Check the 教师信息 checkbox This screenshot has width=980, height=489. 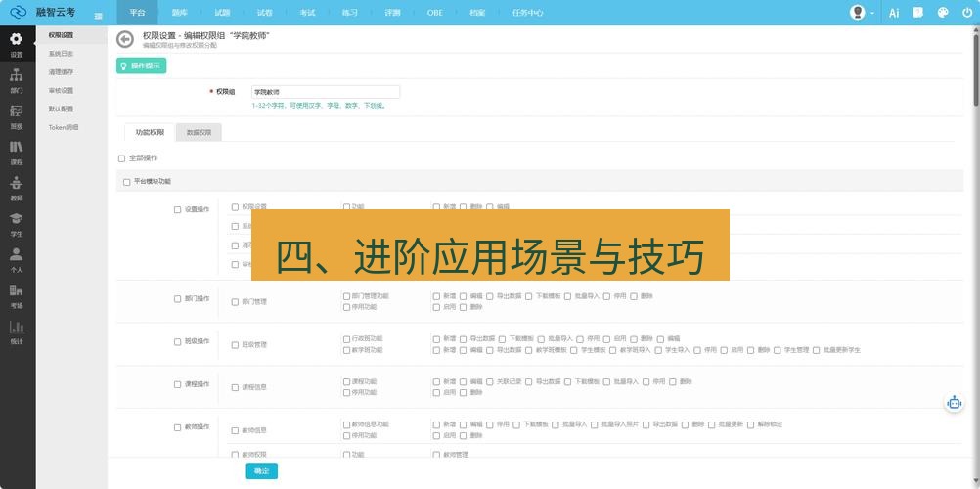point(235,431)
